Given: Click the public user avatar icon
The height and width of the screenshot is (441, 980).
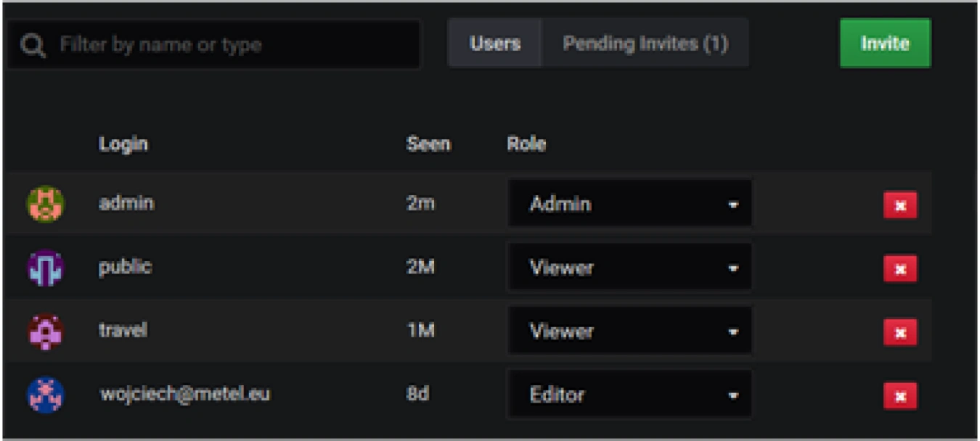Looking at the screenshot, I should pyautogui.click(x=45, y=268).
